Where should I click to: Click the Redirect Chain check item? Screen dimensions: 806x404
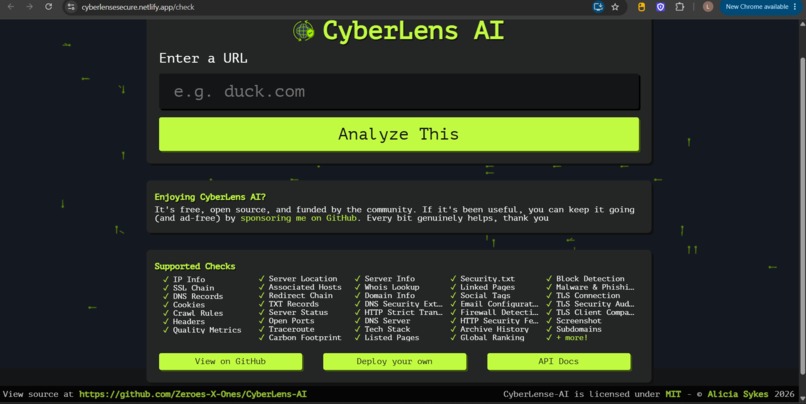pos(300,296)
